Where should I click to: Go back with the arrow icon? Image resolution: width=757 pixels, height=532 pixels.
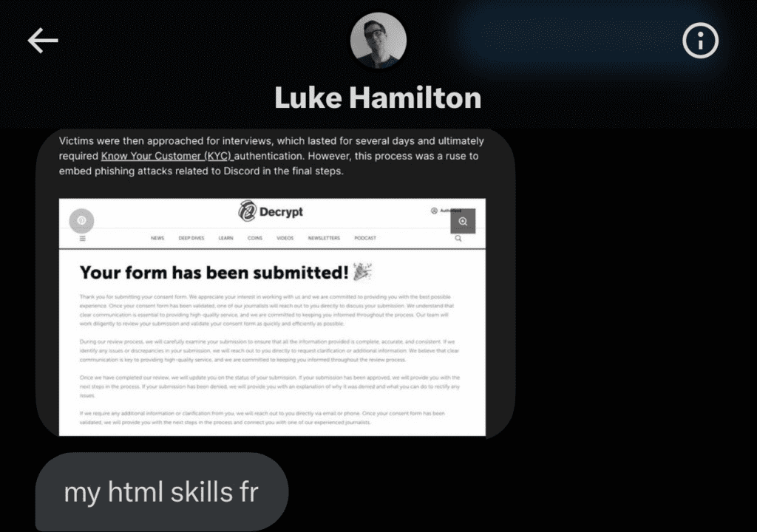(x=43, y=40)
